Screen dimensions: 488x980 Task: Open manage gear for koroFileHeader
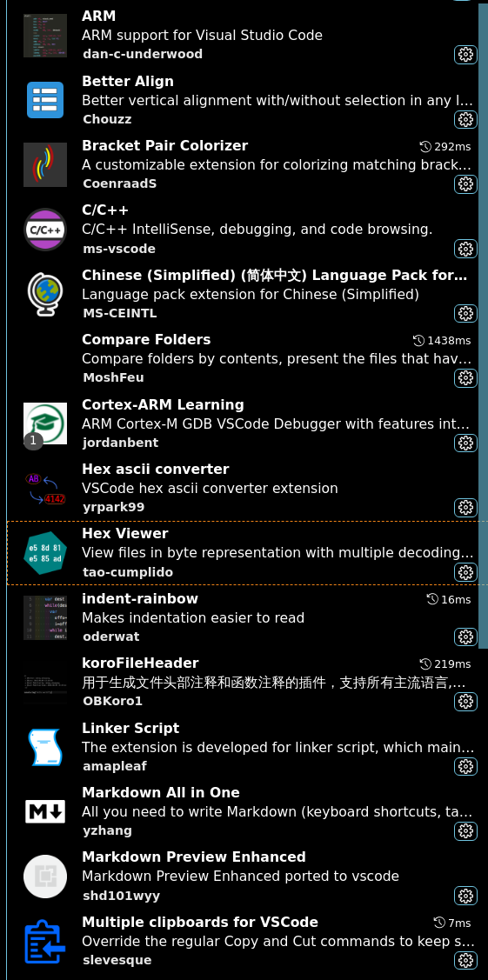click(465, 701)
